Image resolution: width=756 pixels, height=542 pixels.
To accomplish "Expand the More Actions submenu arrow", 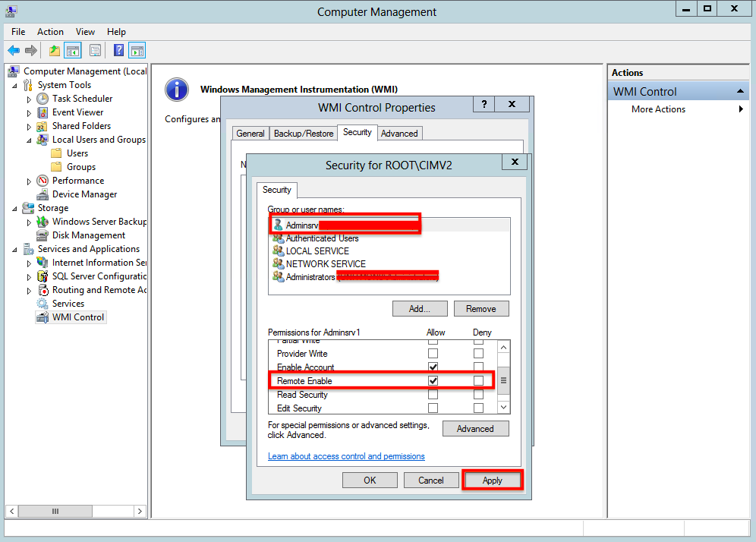I will coord(741,109).
